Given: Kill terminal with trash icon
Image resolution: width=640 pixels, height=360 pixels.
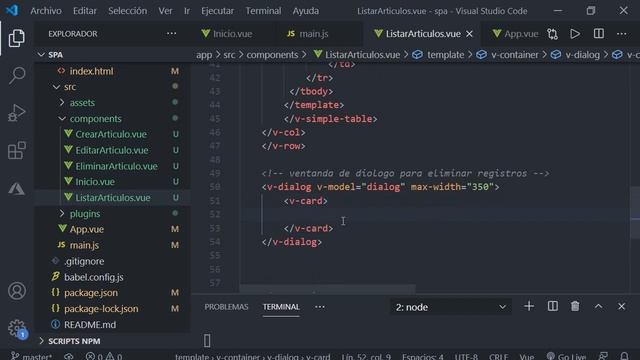Looking at the screenshot, I should tap(575, 306).
